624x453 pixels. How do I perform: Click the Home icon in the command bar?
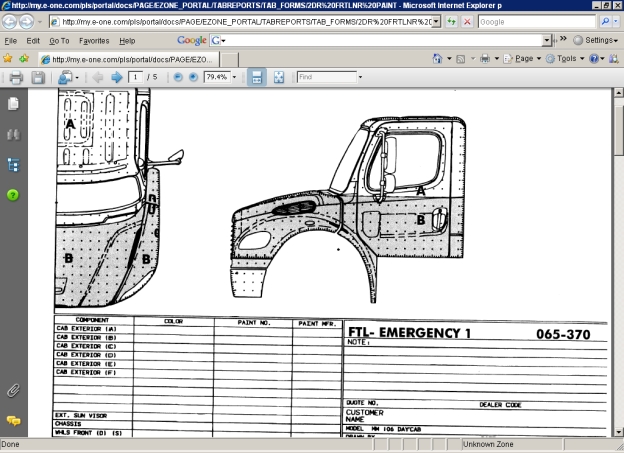(x=437, y=59)
